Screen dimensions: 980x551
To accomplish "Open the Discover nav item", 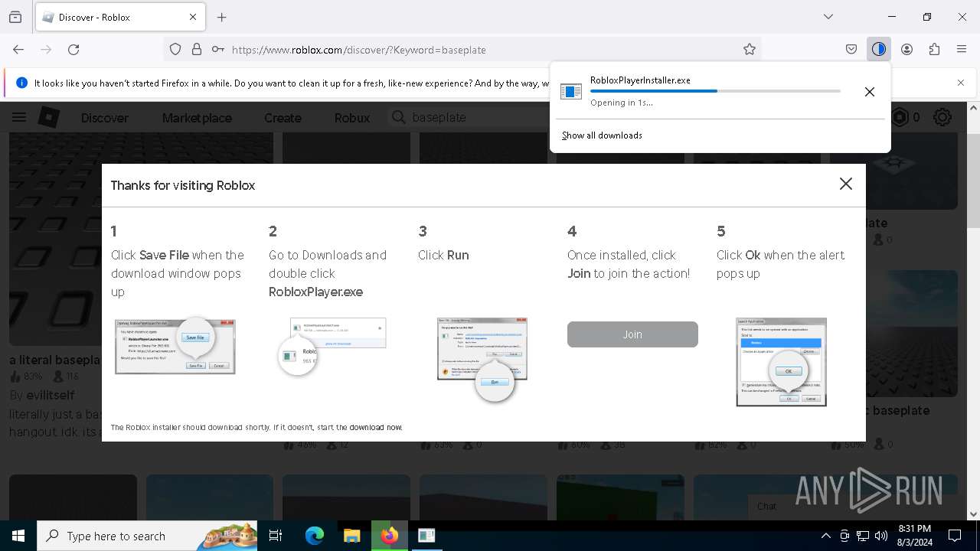I will [105, 118].
